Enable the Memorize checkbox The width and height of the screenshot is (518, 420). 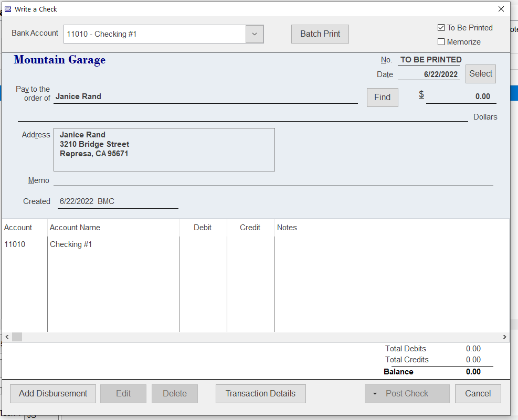pos(441,42)
